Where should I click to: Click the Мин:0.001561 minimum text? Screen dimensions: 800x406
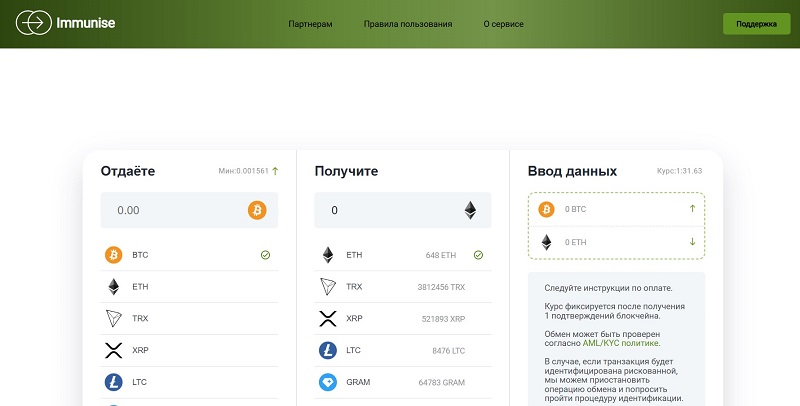243,171
